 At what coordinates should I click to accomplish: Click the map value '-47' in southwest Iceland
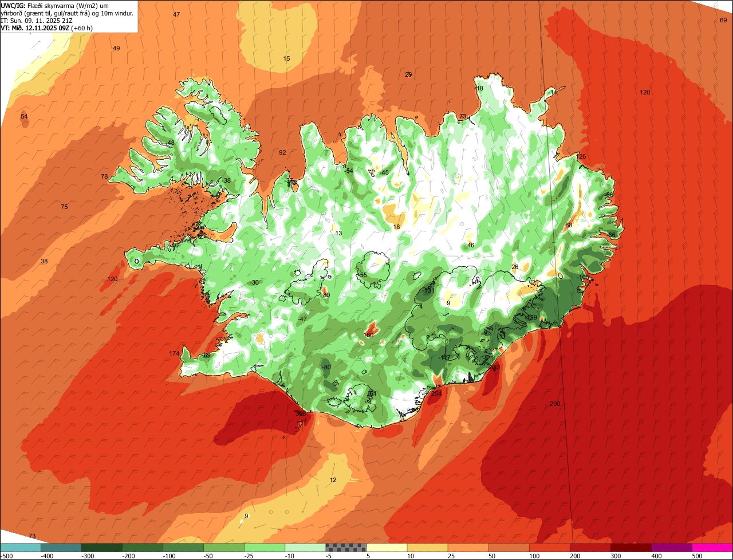(302, 319)
